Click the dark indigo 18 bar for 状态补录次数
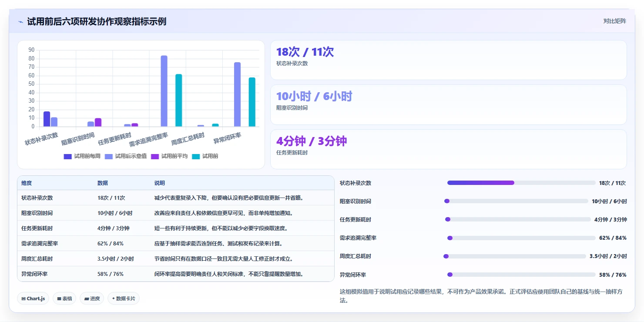The image size is (644, 322). click(x=47, y=119)
